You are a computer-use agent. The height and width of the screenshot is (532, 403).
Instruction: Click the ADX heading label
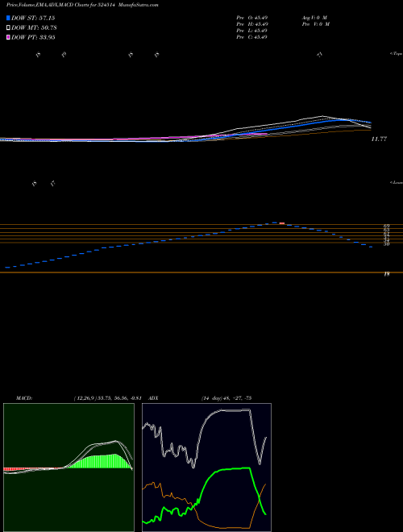(154, 398)
